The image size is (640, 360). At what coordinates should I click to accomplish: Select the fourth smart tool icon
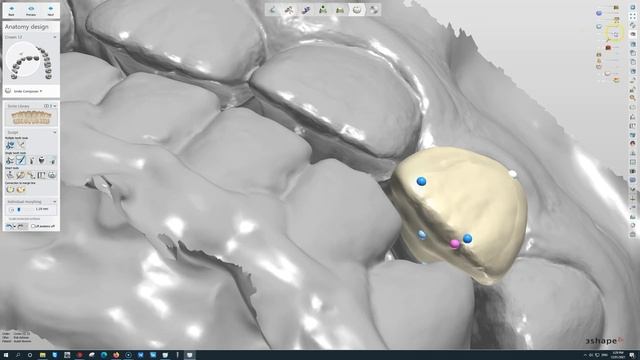(42, 175)
